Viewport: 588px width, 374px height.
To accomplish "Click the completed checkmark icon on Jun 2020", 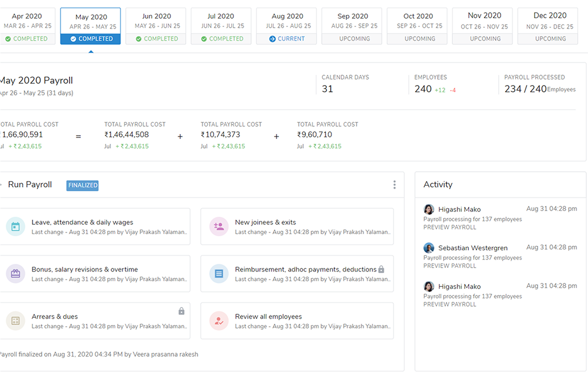I will [x=138, y=39].
